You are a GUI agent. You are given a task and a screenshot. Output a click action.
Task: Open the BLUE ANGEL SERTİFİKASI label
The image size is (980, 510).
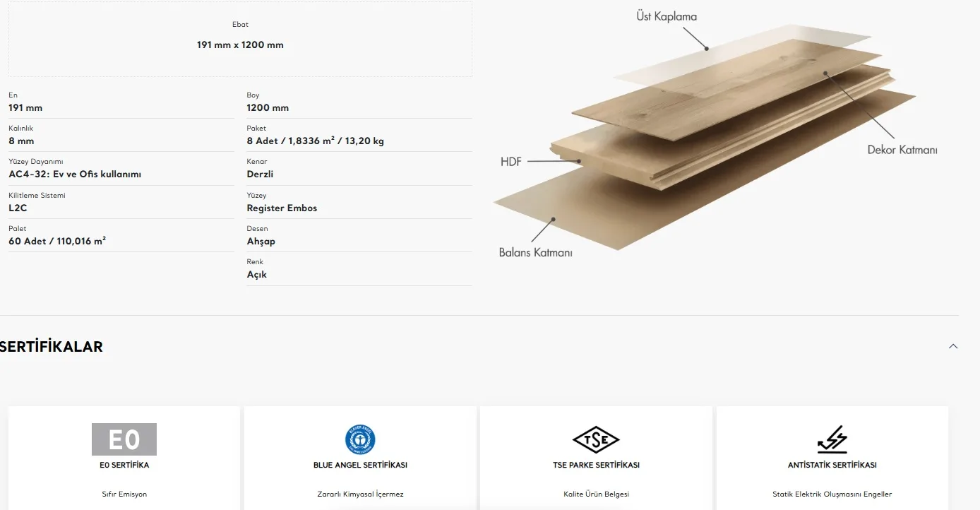coord(360,465)
